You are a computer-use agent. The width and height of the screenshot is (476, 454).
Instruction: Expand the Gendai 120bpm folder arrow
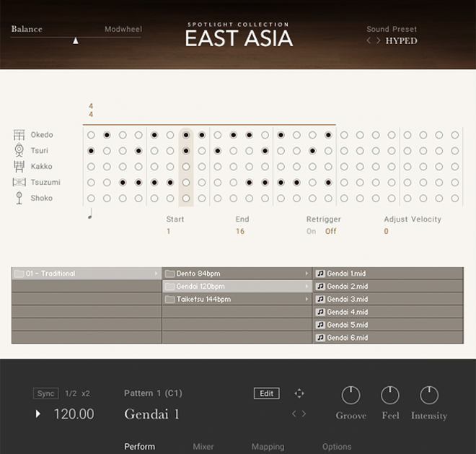(x=307, y=287)
